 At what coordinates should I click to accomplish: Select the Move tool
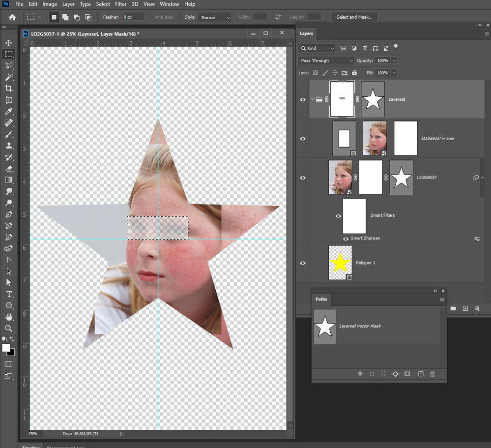tap(9, 43)
